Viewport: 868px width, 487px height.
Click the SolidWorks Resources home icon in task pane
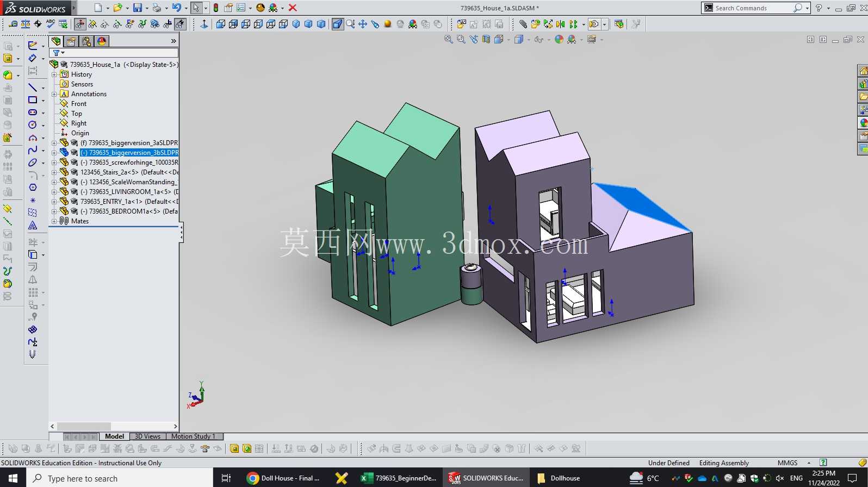[863, 71]
